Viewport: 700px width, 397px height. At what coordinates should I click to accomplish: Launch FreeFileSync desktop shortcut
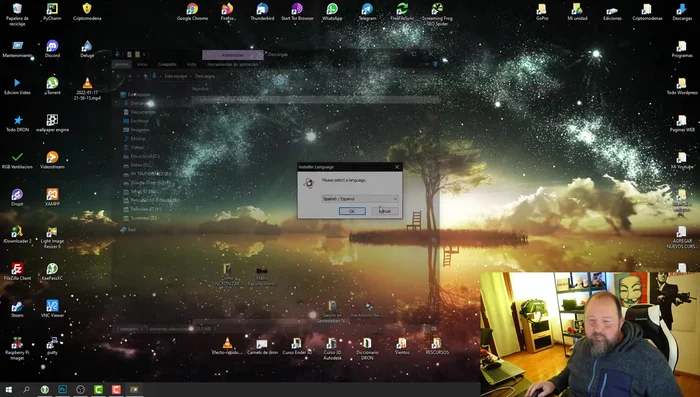402,12
